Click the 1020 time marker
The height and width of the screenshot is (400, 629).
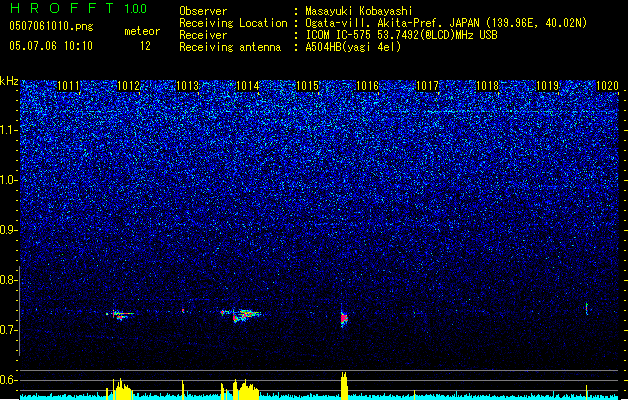point(607,86)
